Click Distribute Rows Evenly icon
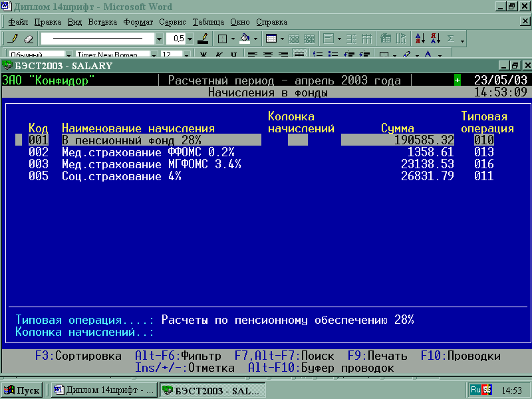This screenshot has height=399, width=532. tap(351, 39)
